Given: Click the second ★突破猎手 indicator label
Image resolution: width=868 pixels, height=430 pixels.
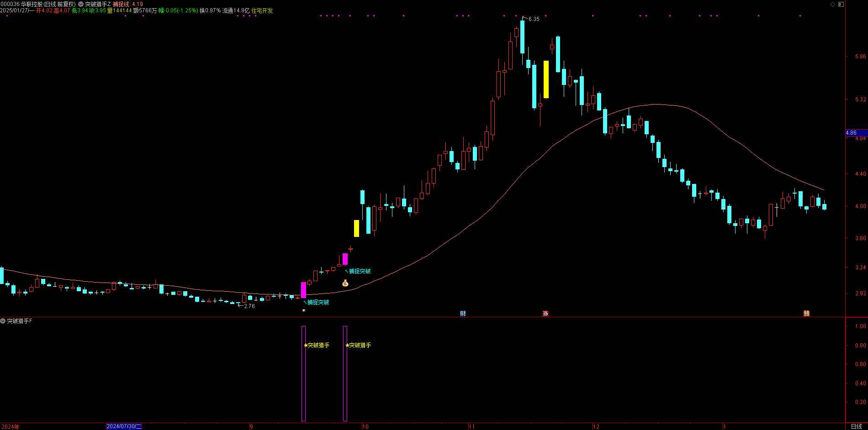Looking at the screenshot, I should click(x=358, y=345).
